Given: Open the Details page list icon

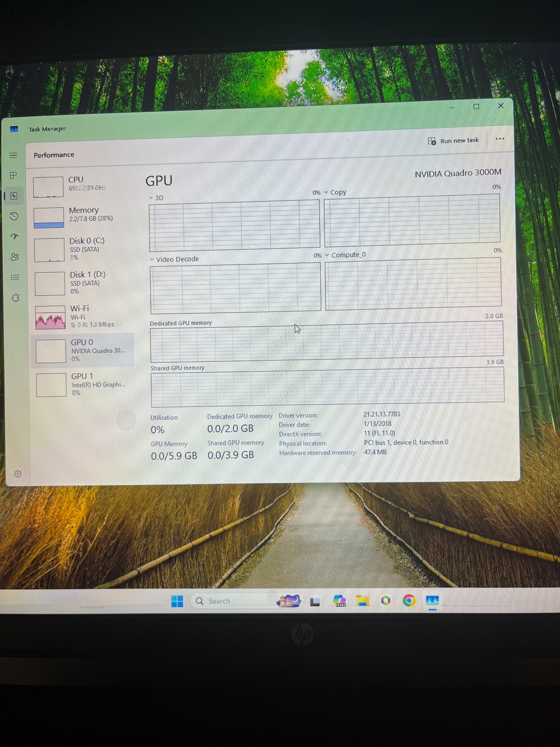Looking at the screenshot, I should pyautogui.click(x=15, y=277).
